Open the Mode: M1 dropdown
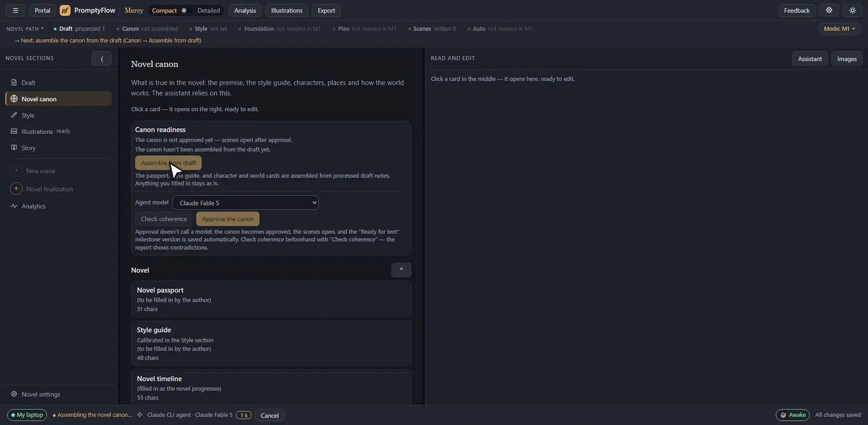The image size is (868, 425). [x=839, y=29]
